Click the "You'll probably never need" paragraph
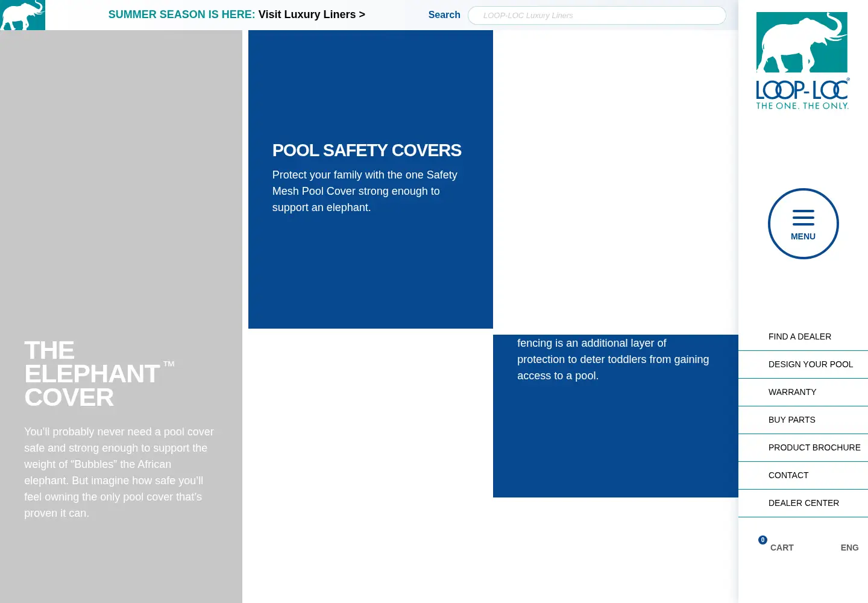 pyautogui.click(x=119, y=472)
